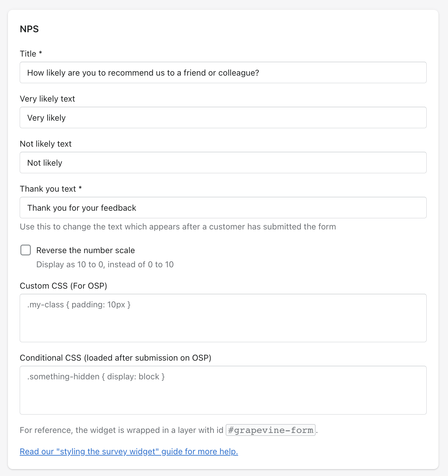Click the Title input field

tap(223, 73)
